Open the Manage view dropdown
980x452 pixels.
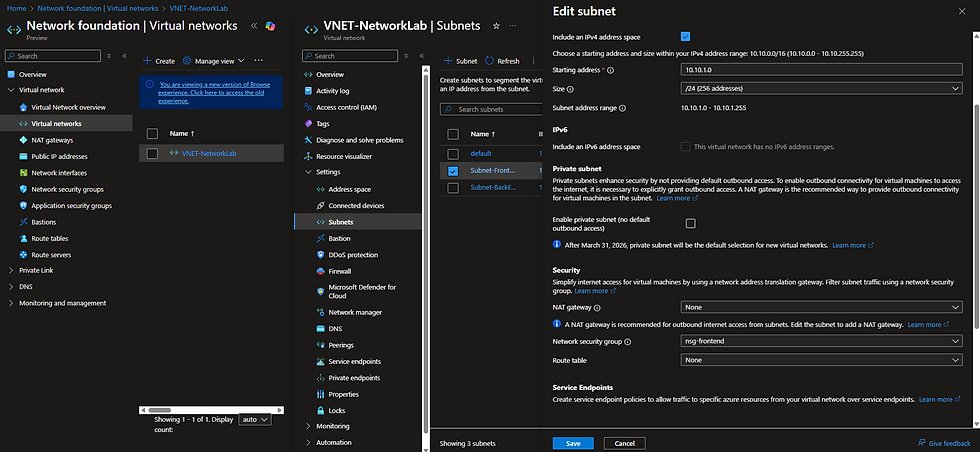pos(214,61)
